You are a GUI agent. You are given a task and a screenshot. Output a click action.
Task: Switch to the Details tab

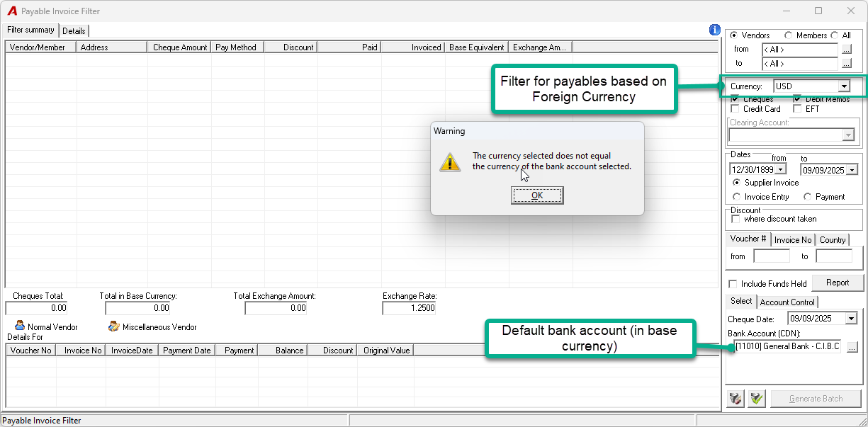pos(74,31)
